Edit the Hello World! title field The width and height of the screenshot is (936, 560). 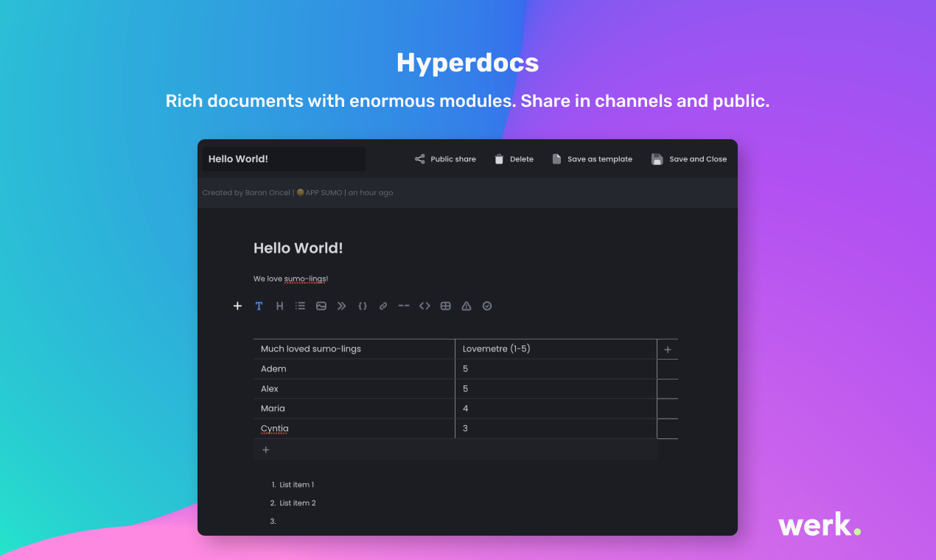tap(284, 159)
